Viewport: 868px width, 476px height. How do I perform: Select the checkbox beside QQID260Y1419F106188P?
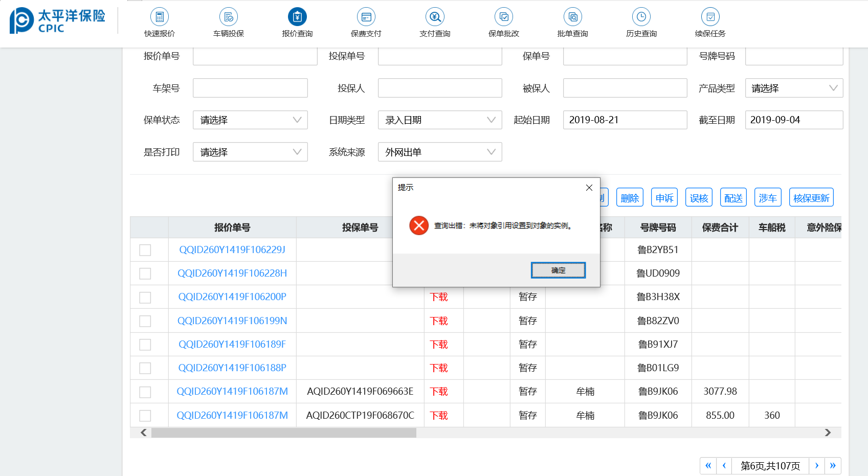145,368
